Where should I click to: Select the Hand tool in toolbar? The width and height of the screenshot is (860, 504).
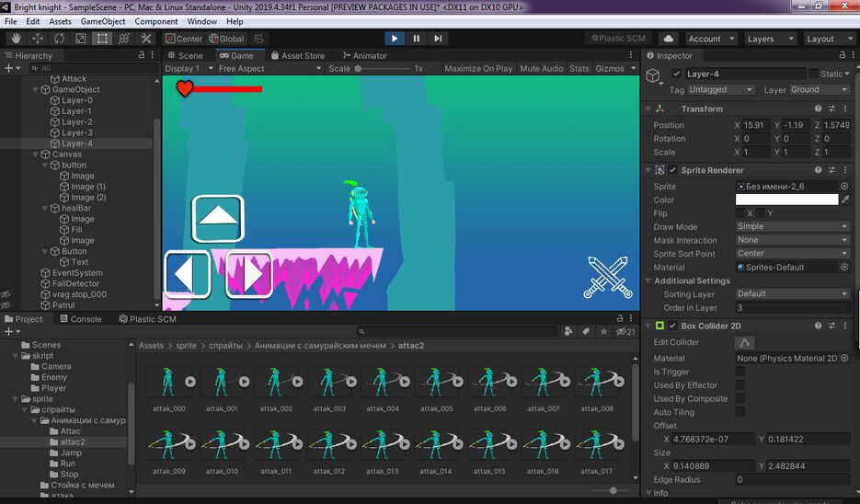(x=16, y=39)
